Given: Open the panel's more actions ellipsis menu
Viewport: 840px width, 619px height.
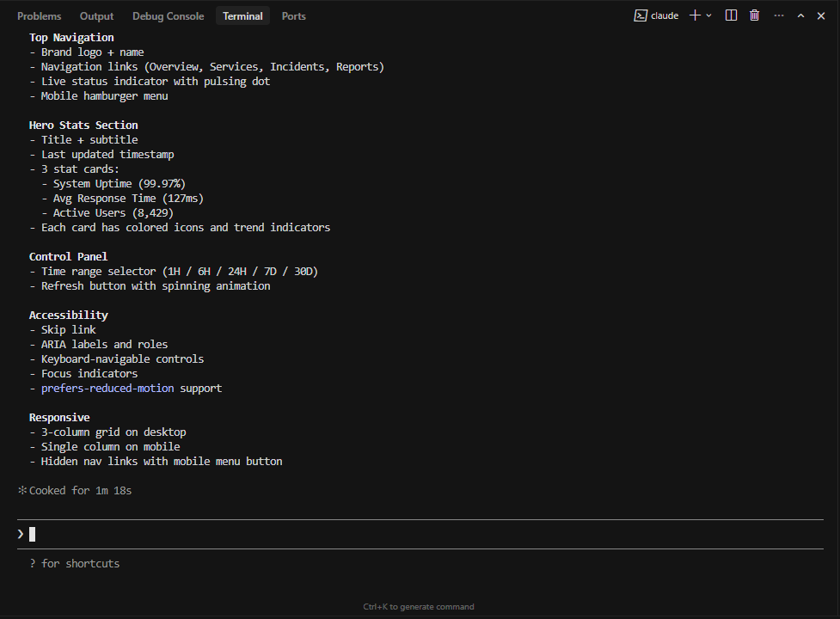Looking at the screenshot, I should coord(778,15).
